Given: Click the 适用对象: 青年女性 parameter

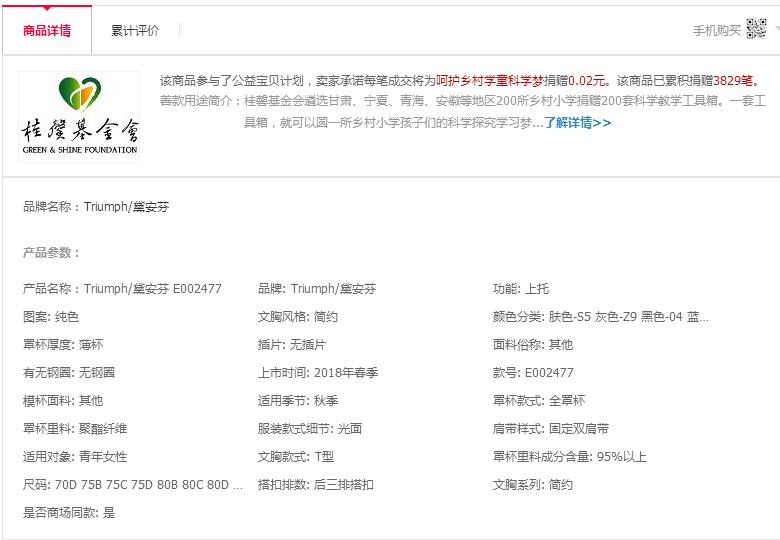Looking at the screenshot, I should 75,456.
